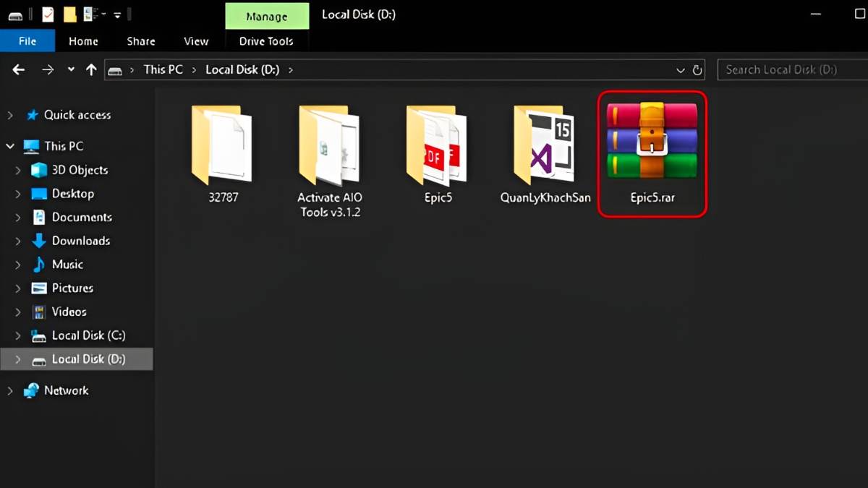Image resolution: width=868 pixels, height=488 pixels.
Task: Select the 32787 folder icon
Action: tap(221, 145)
